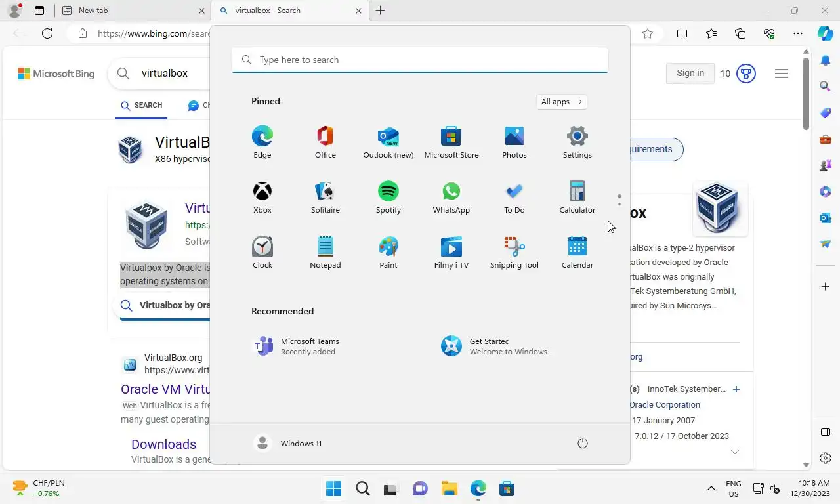Image resolution: width=840 pixels, height=504 pixels.
Task: Open Copilot in Edge sidebar
Action: coord(826,33)
